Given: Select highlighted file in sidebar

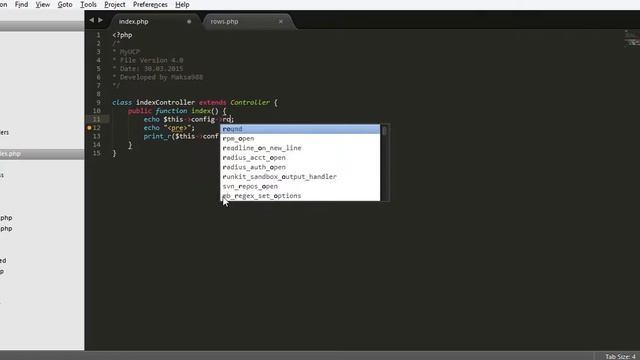Looking at the screenshot, I should point(42,154).
